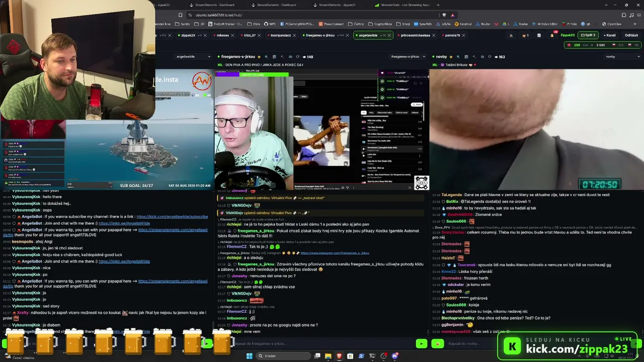
Task: Open the Windows Start menu
Action: tap(249, 356)
